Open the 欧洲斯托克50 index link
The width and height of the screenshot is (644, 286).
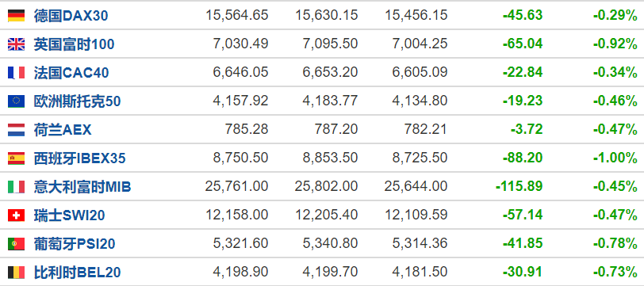[x=77, y=101]
